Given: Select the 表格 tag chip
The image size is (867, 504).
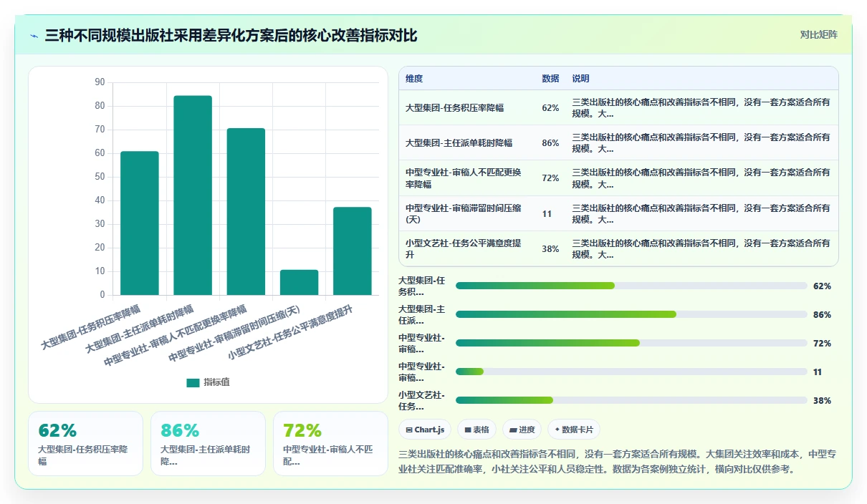Looking at the screenshot, I should (x=476, y=430).
